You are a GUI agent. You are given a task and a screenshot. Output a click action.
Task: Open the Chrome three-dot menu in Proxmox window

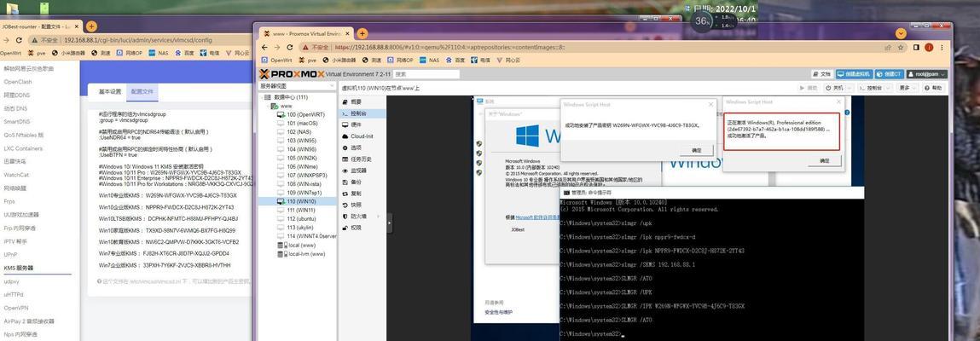(941, 47)
